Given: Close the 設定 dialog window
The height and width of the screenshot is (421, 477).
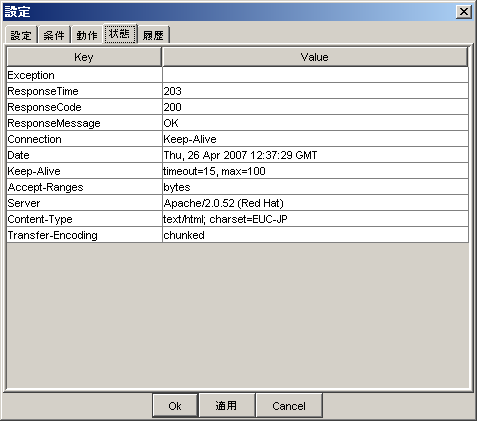Looking at the screenshot, I should (x=464, y=12).
